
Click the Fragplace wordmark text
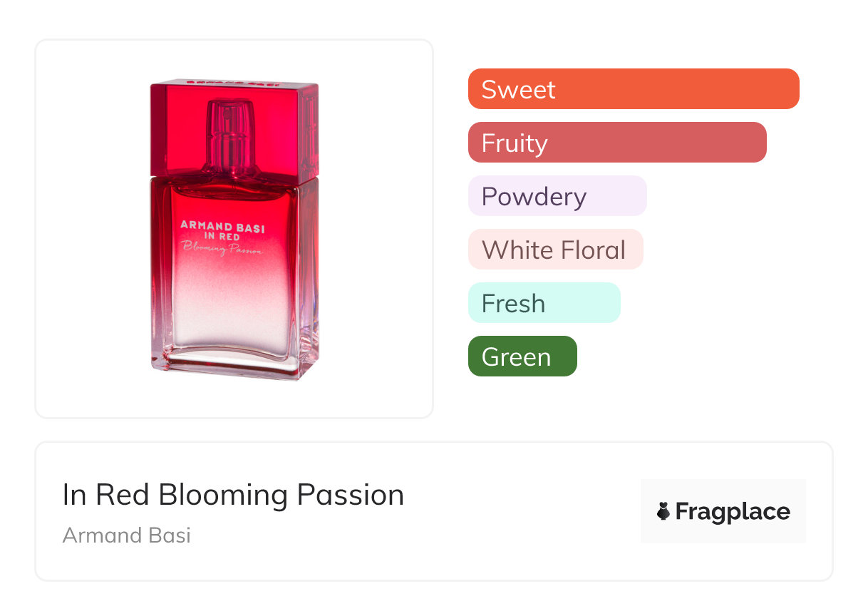(732, 511)
